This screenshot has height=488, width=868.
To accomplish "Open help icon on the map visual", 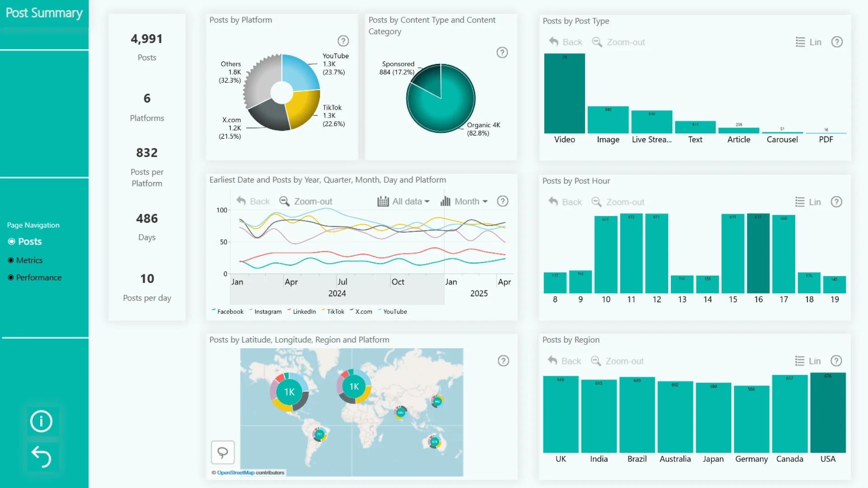I will [503, 361].
